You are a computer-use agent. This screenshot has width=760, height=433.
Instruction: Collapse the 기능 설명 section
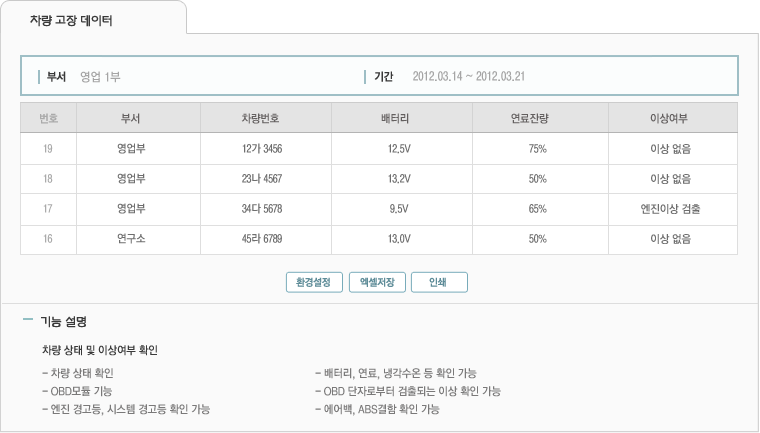click(x=28, y=319)
